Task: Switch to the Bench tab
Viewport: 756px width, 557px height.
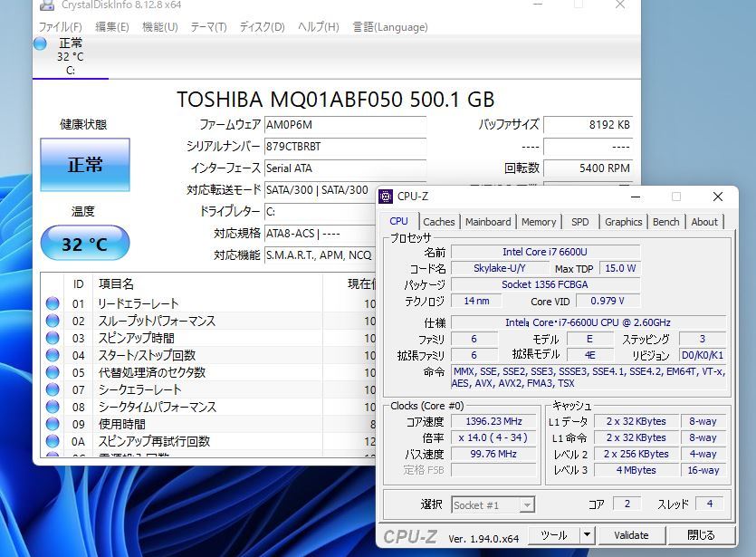Action: point(665,221)
